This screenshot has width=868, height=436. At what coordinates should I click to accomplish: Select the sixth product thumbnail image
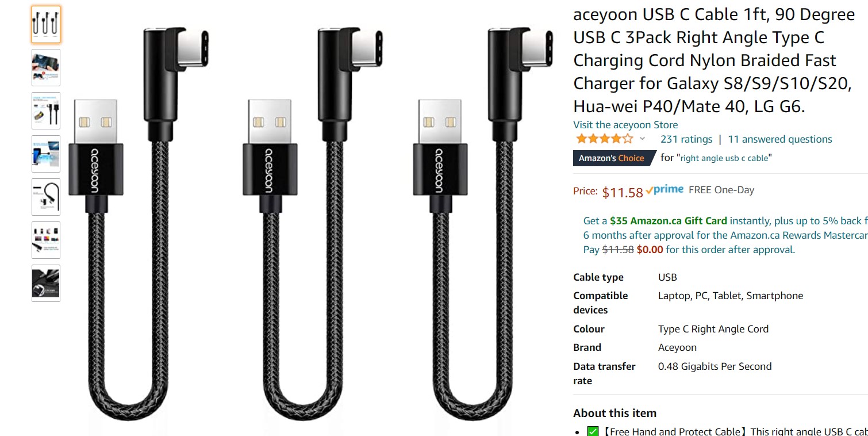(46, 240)
